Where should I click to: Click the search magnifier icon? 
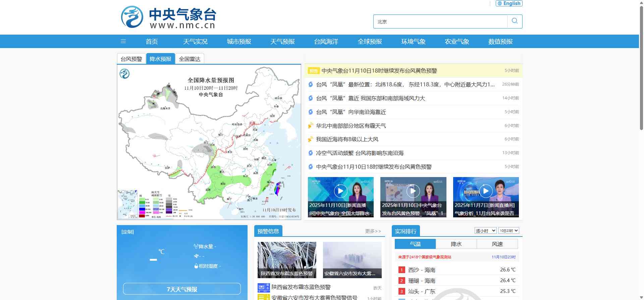(515, 21)
